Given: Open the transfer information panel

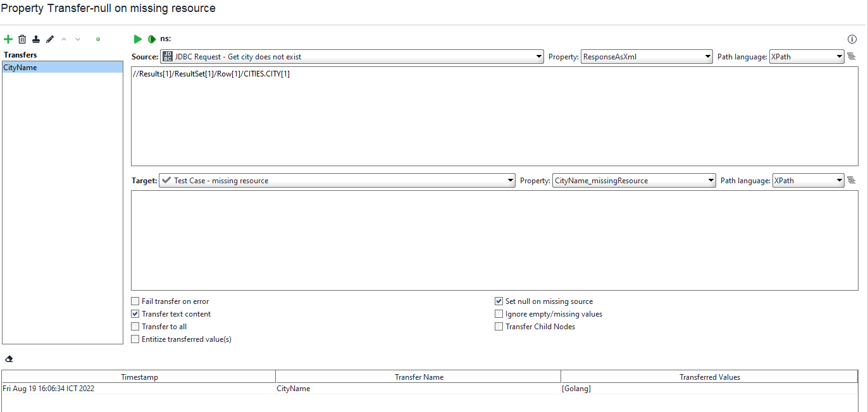Looking at the screenshot, I should (852, 39).
